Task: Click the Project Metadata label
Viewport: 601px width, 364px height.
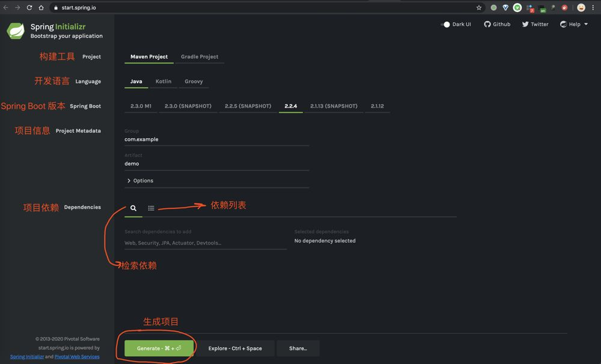Action: click(x=78, y=131)
